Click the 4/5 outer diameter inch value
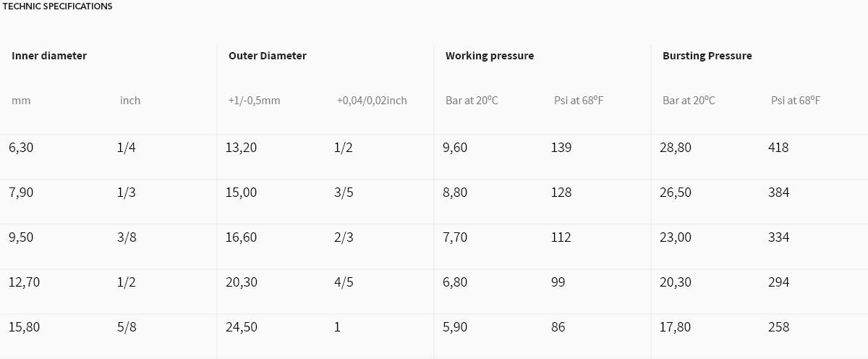The image size is (868, 359). click(344, 282)
